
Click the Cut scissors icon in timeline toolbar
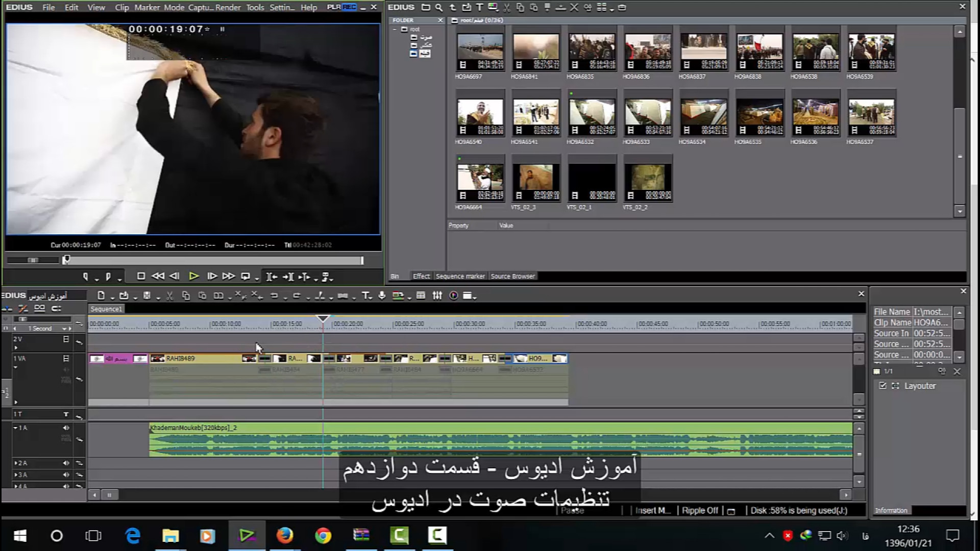[169, 296]
